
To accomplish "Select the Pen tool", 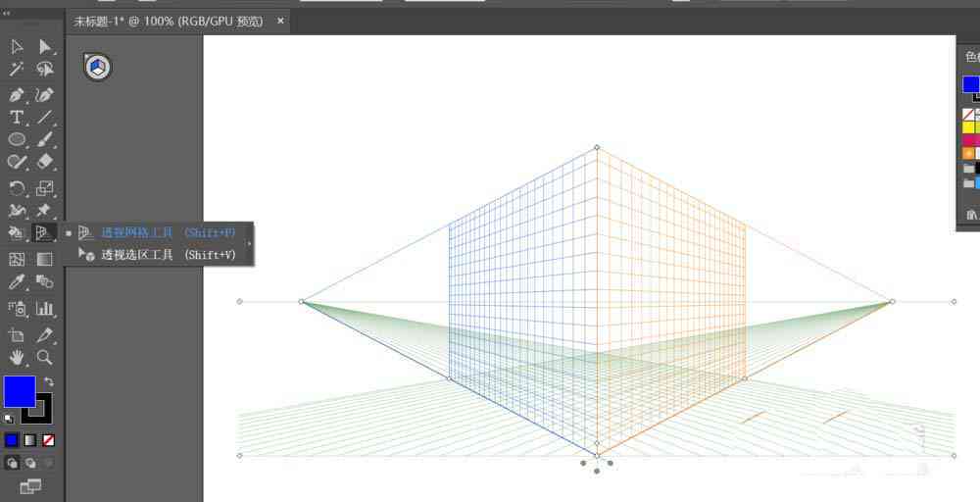I will click(x=17, y=95).
